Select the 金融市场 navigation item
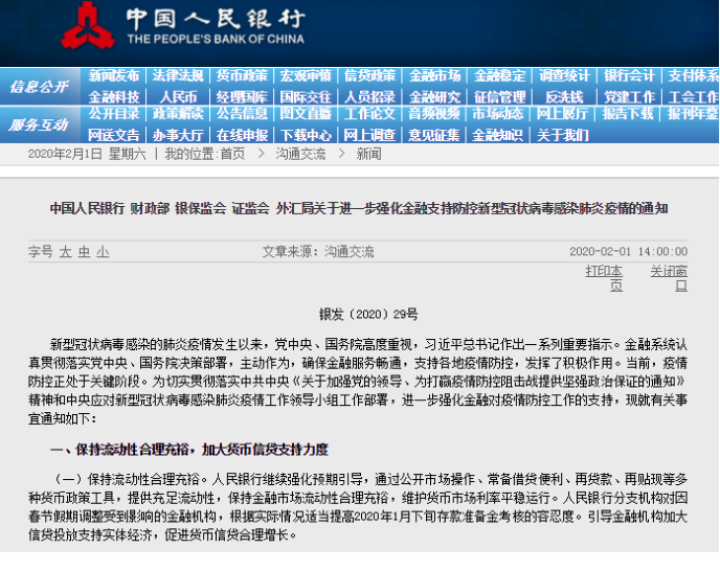 pyautogui.click(x=435, y=76)
